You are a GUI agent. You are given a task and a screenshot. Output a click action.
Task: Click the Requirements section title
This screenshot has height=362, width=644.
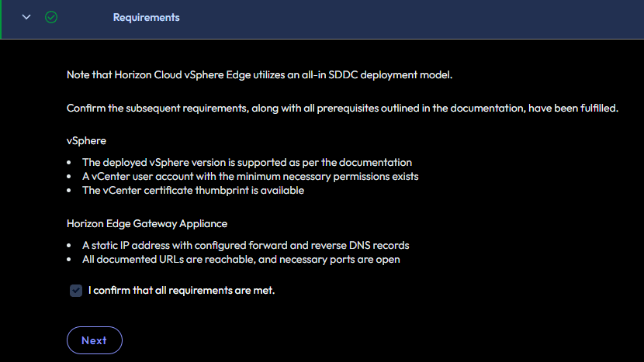[146, 17]
